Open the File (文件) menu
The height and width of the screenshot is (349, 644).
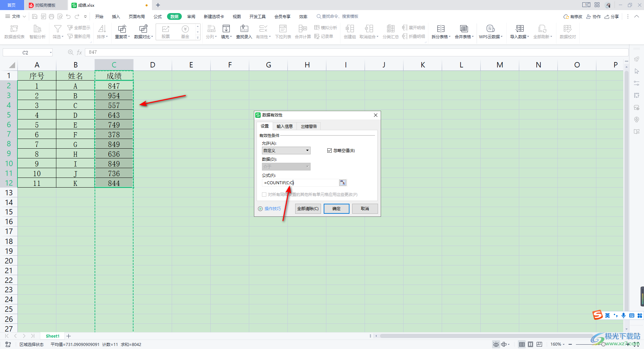pyautogui.click(x=15, y=16)
